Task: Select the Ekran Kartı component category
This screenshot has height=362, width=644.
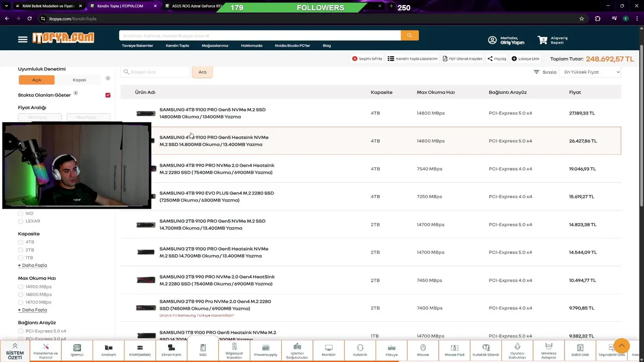Action: pos(171,351)
